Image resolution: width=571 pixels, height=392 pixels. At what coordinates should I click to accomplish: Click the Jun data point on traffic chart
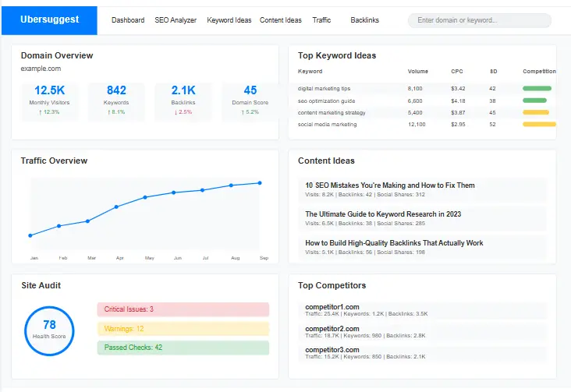coord(174,192)
